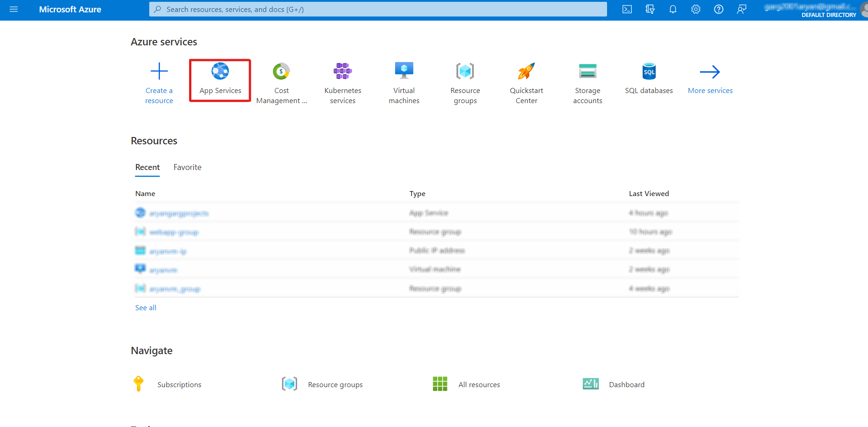Switch to the Favorite resources tab
868x427 pixels.
click(187, 167)
